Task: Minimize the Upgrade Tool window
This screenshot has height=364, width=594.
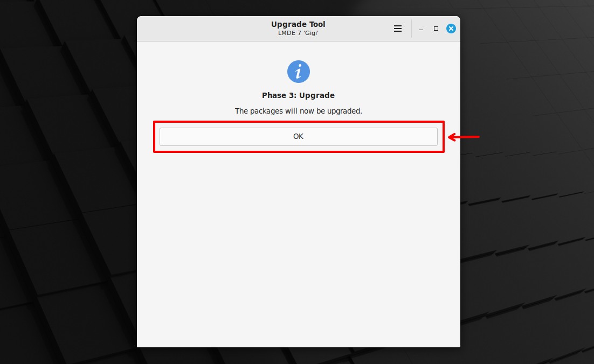Action: (421, 29)
